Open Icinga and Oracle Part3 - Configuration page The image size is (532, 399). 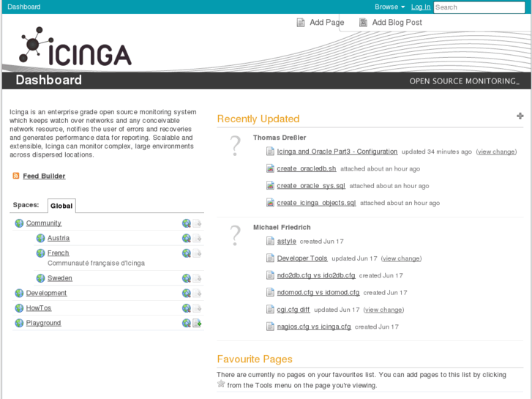click(337, 152)
